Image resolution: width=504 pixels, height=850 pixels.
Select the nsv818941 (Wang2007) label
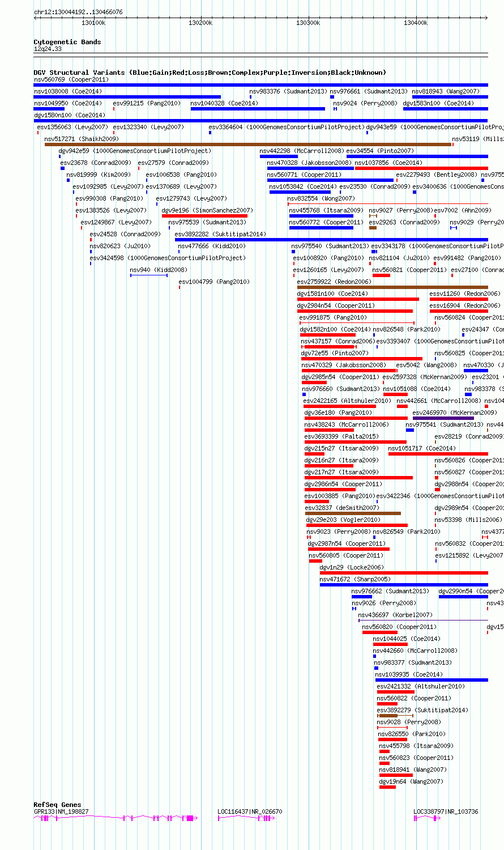tap(413, 770)
